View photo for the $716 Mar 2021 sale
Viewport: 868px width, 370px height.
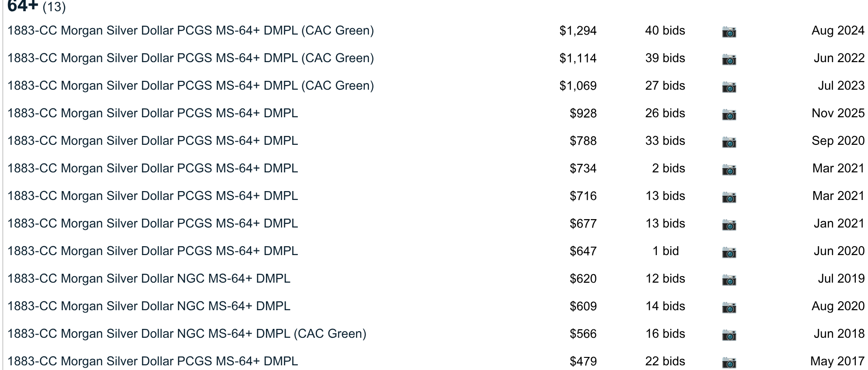(x=729, y=197)
